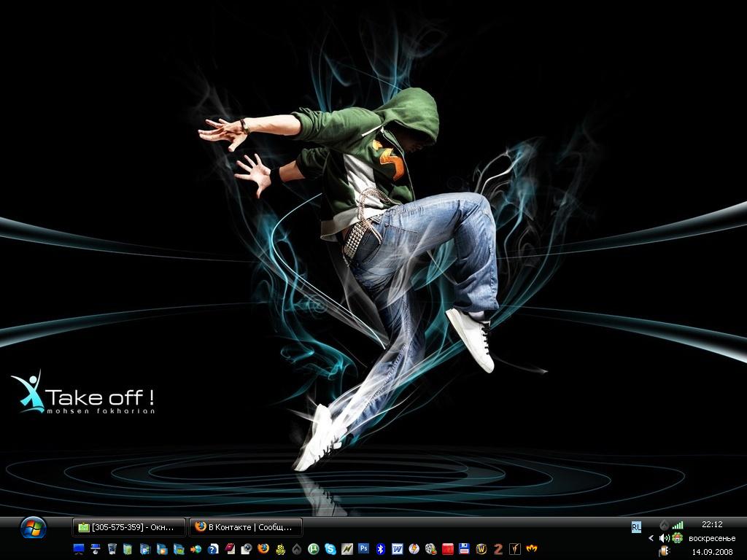Open the Windows Start menu orb

pyautogui.click(x=33, y=527)
